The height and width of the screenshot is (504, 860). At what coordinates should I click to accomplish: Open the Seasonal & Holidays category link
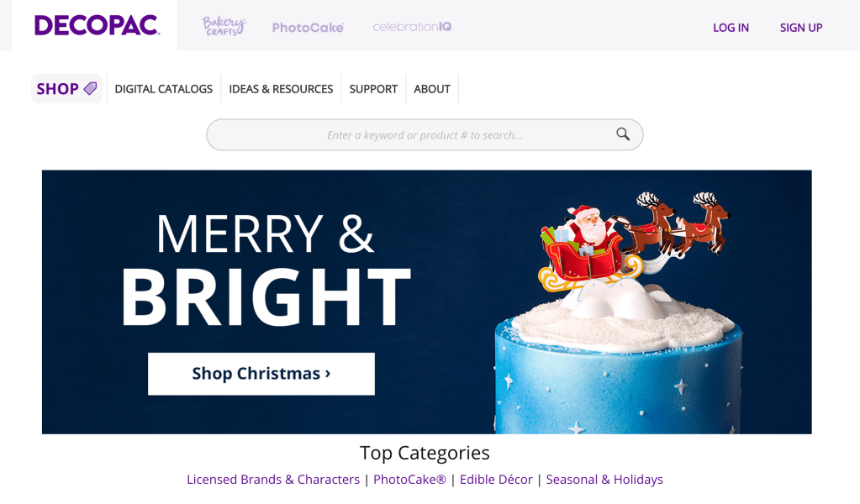pos(604,480)
